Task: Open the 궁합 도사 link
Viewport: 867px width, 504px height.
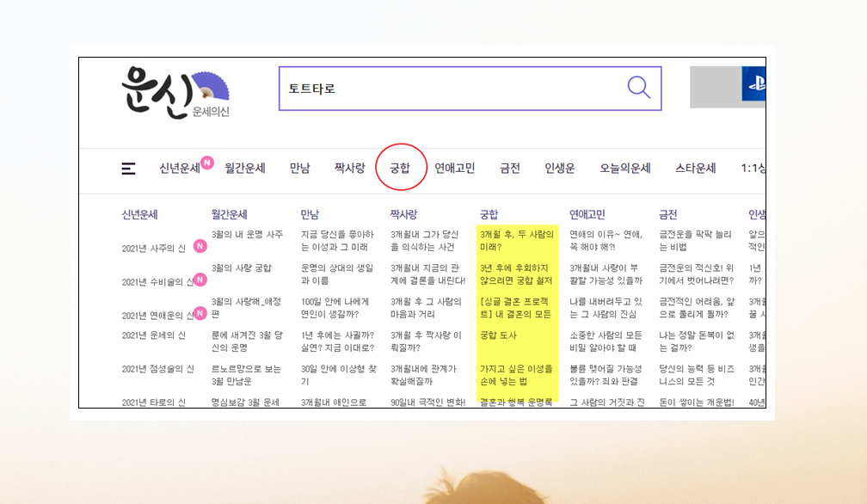Action: click(498, 335)
